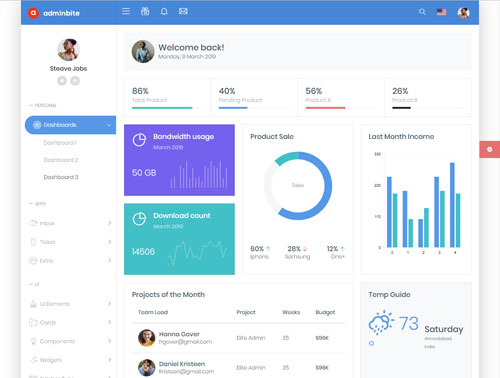Click the adminbite logo

click(x=54, y=13)
